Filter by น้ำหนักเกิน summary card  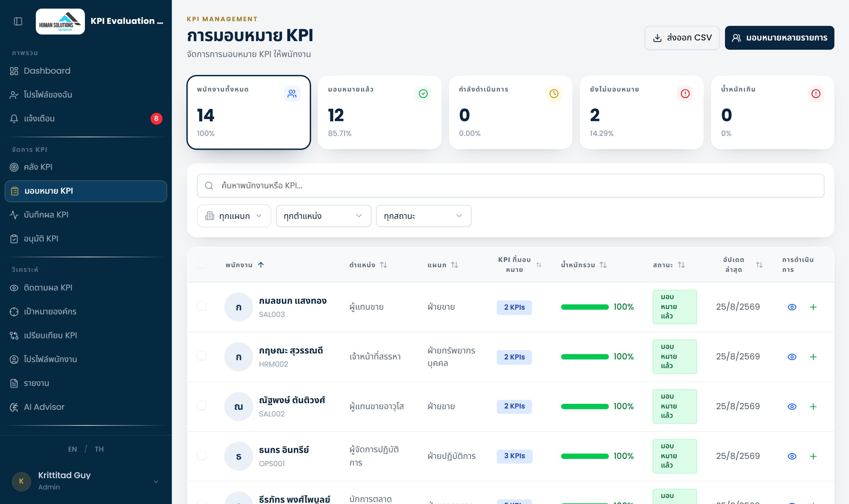tap(772, 112)
